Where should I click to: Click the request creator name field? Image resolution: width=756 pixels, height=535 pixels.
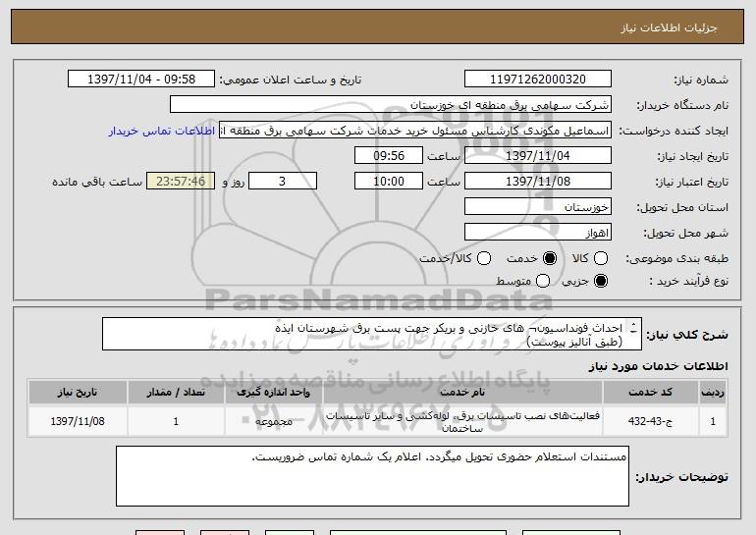point(416,131)
